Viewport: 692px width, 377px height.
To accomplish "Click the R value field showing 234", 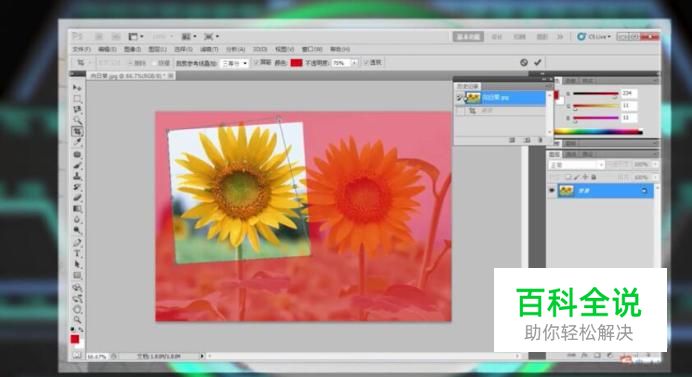I will [x=629, y=93].
